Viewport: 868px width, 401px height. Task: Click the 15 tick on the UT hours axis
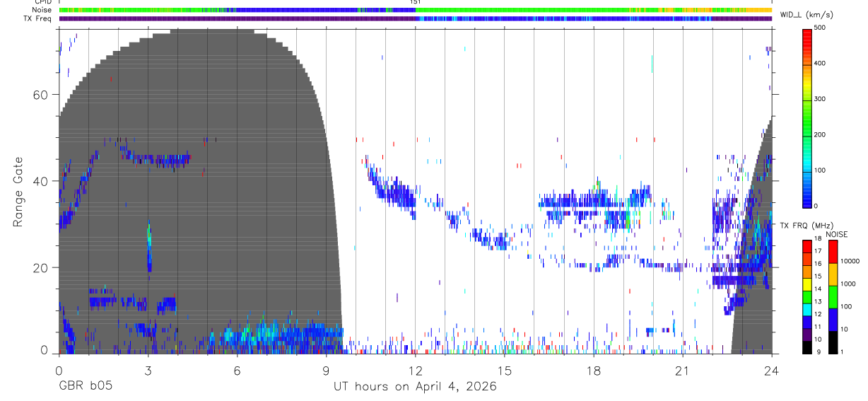pyautogui.click(x=505, y=370)
